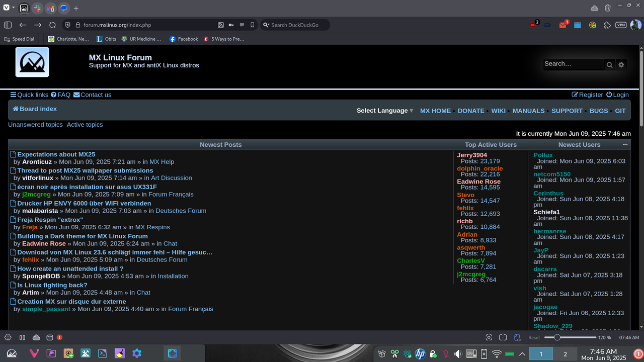
Task: Open the red blocker extension with badge
Action: [533, 25]
